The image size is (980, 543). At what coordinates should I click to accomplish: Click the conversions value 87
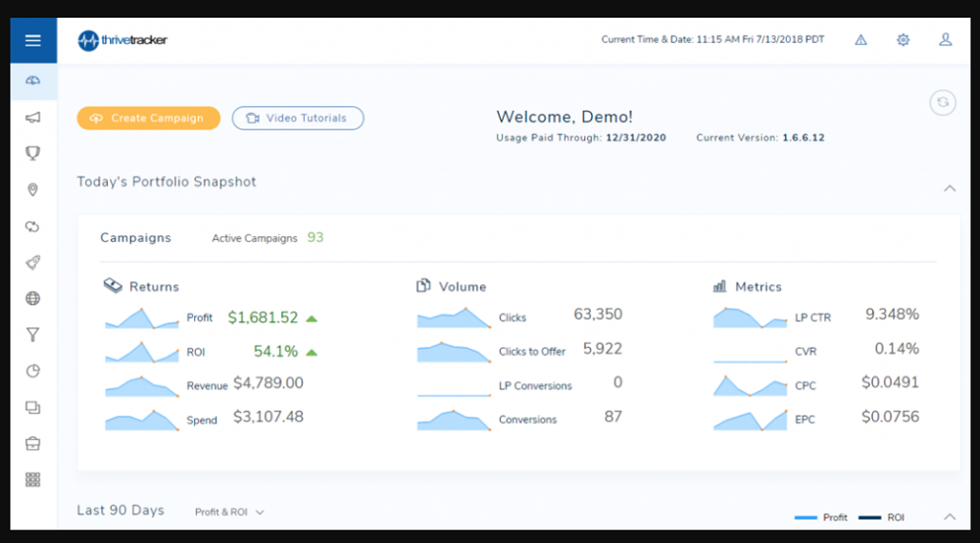[613, 417]
